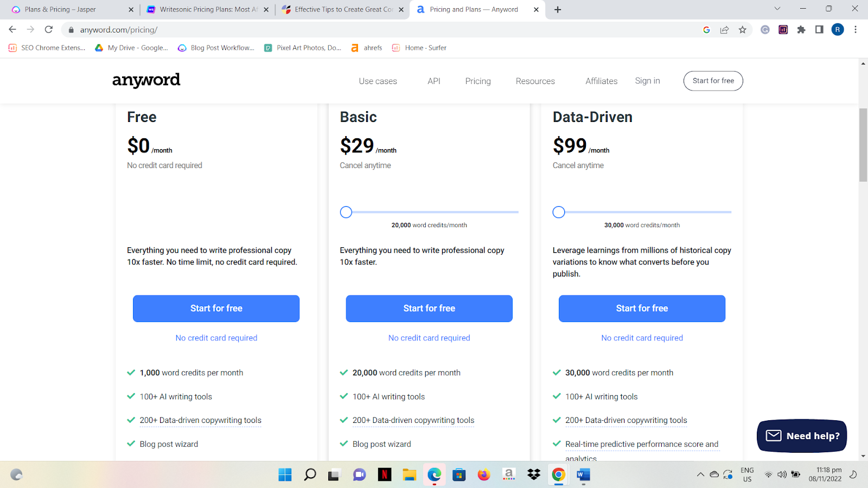The width and height of the screenshot is (868, 488).
Task: Click the Google icon in the address bar
Action: pyautogui.click(x=706, y=30)
